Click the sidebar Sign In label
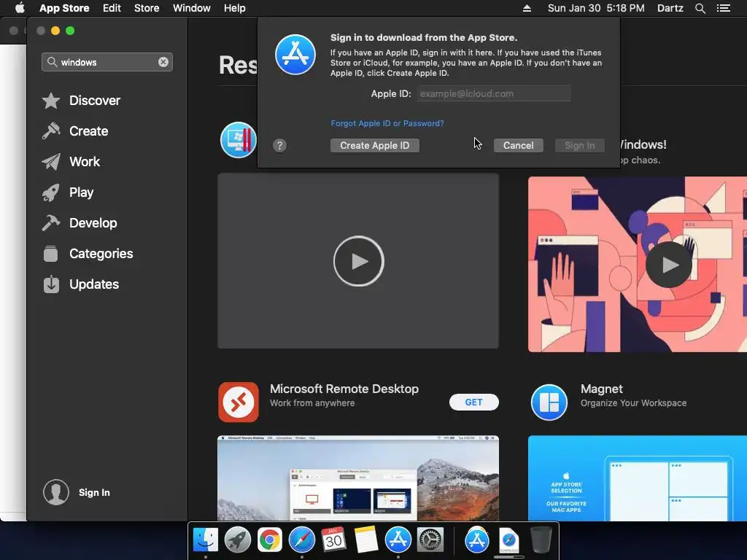This screenshot has height=560, width=747. (94, 492)
